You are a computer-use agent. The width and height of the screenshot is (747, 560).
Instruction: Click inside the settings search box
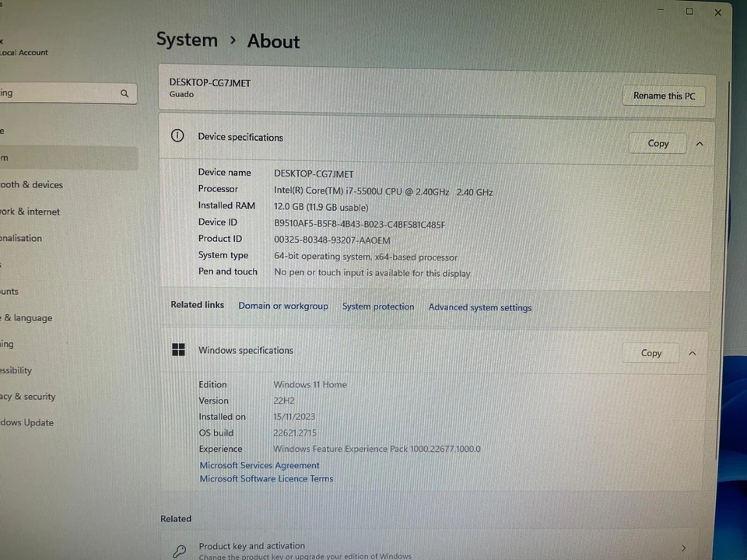coord(54,93)
